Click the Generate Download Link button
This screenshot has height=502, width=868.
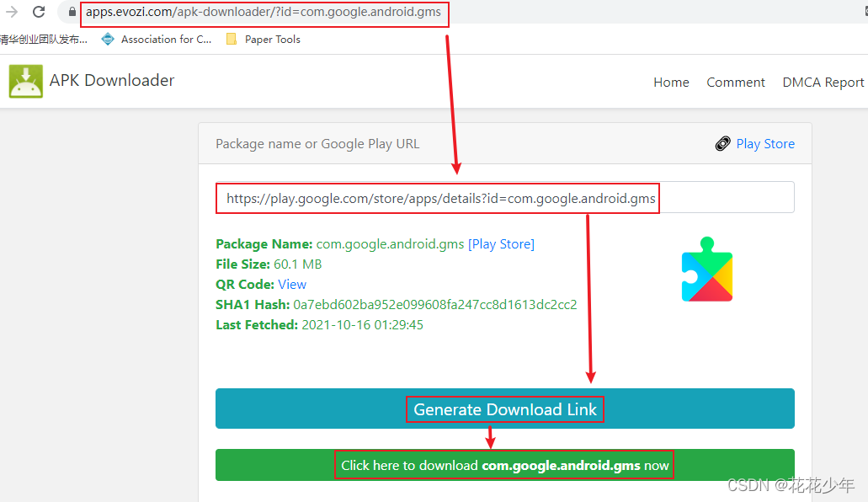(x=505, y=409)
